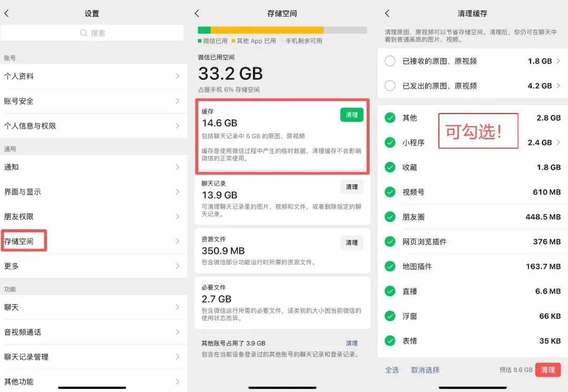
Task: Click the 163.7 MB 地图插件 size value
Action: 543,266
